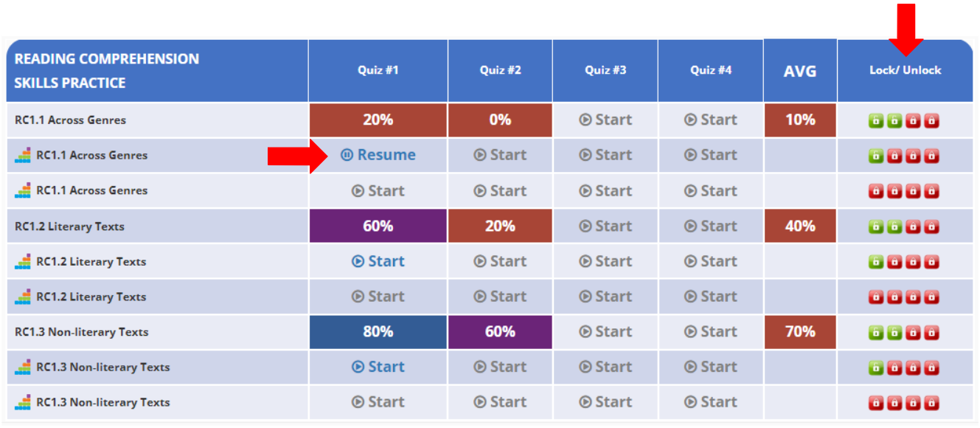Click staircase icon in bottom RC1.3 Non-literary Texts row

(23, 402)
